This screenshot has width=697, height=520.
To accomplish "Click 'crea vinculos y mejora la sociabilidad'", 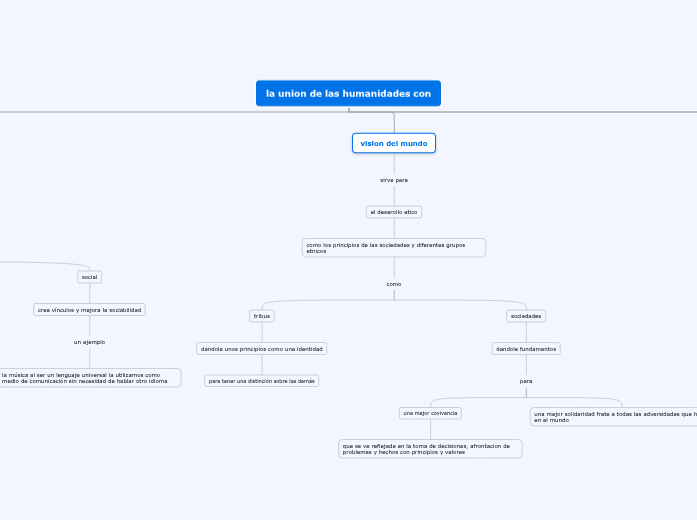I will (x=90, y=310).
